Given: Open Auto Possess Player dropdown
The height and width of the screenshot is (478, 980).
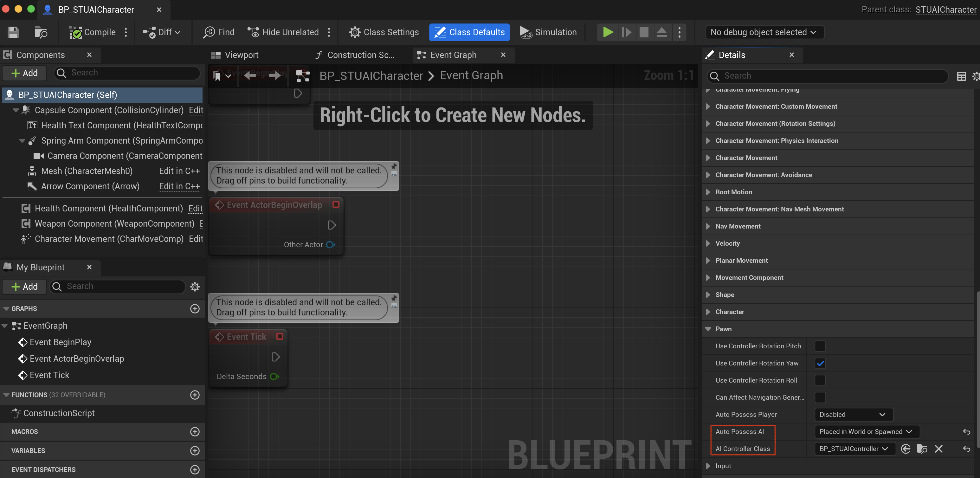Looking at the screenshot, I should [x=853, y=414].
